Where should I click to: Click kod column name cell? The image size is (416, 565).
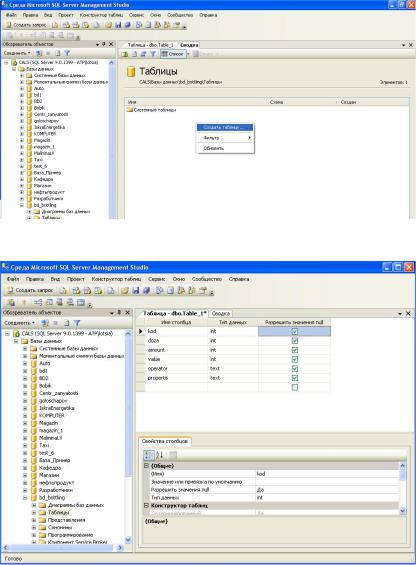point(176,331)
